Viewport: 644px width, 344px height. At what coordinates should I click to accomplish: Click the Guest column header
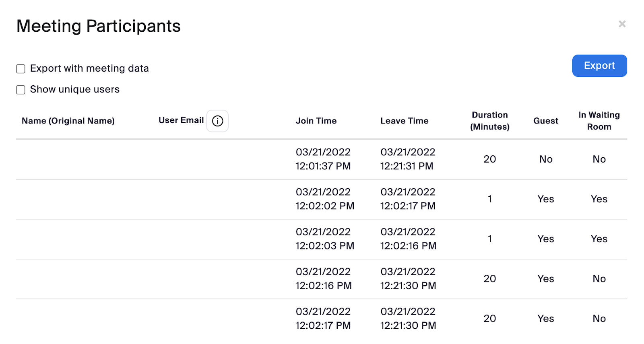(x=545, y=121)
